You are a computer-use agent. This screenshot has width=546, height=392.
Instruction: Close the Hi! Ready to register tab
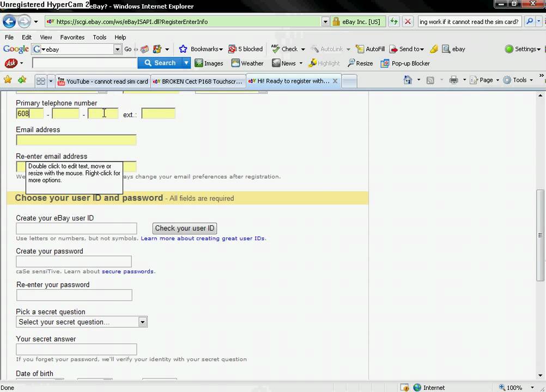[335, 81]
